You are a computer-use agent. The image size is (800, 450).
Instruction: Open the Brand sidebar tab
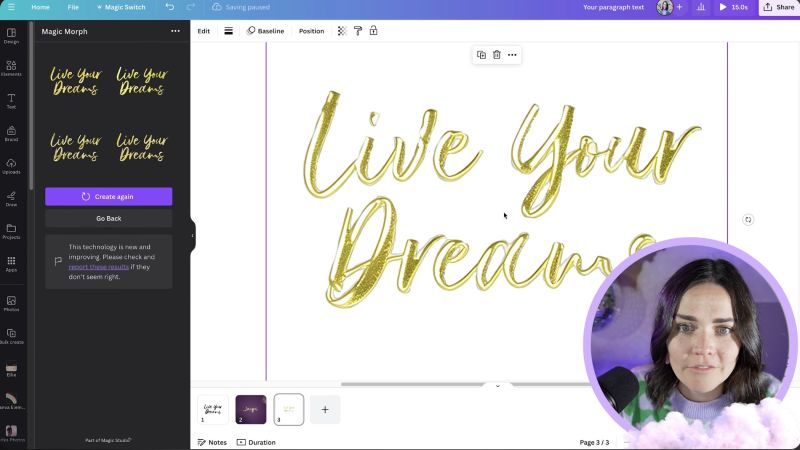click(11, 134)
